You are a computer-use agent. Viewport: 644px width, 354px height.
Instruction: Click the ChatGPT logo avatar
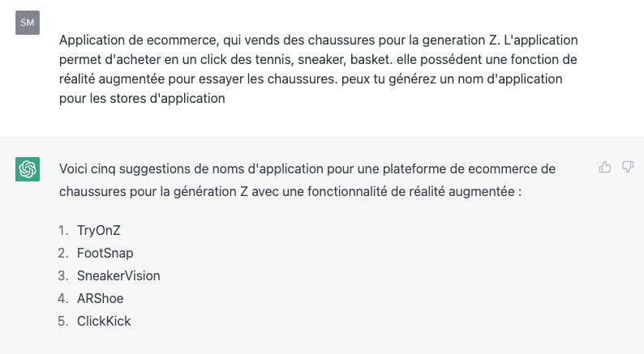tap(28, 169)
